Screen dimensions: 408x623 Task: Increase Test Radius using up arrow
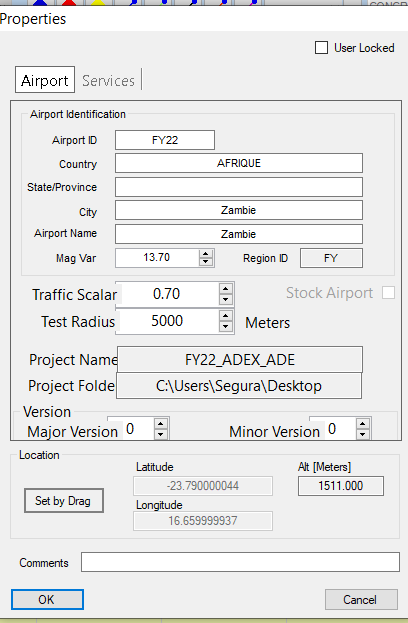tap(225, 316)
